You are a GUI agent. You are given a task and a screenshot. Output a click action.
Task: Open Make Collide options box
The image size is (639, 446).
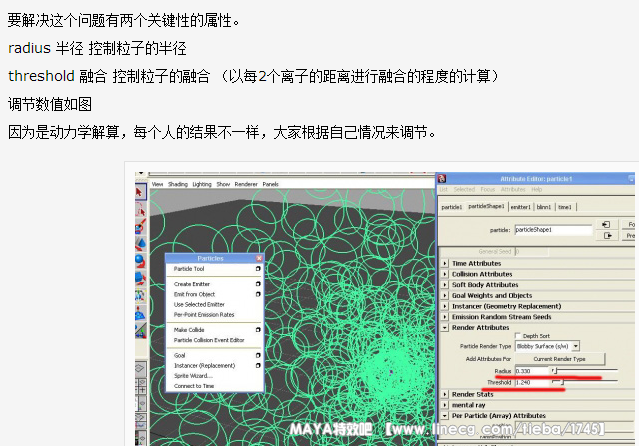(258, 329)
